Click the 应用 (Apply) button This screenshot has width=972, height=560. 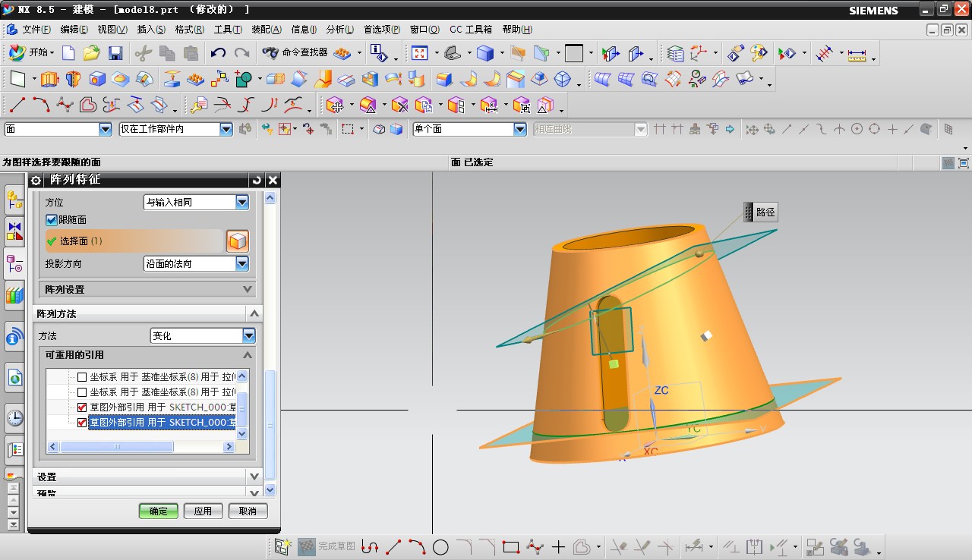[x=203, y=511]
